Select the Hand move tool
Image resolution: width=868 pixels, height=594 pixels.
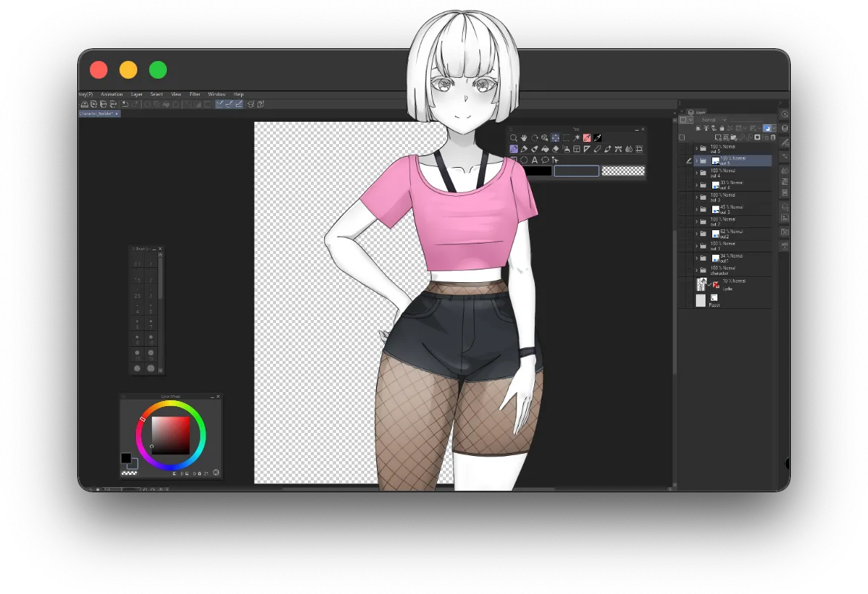pyautogui.click(x=524, y=138)
